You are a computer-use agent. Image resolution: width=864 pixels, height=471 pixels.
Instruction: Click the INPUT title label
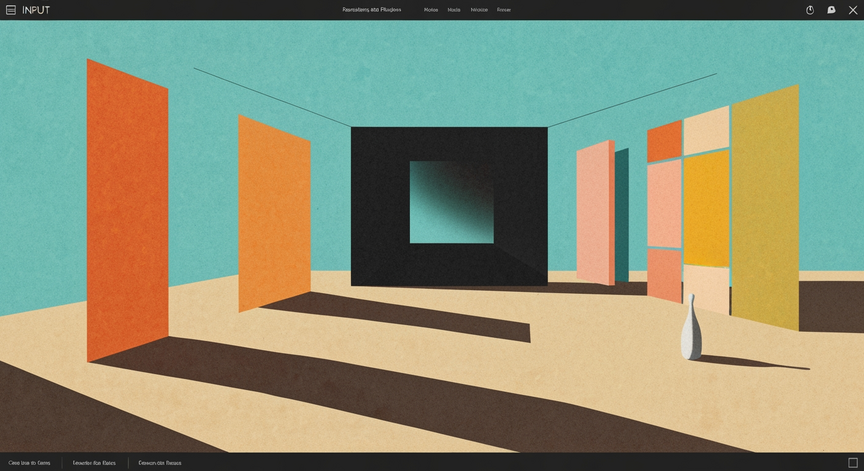(36, 10)
